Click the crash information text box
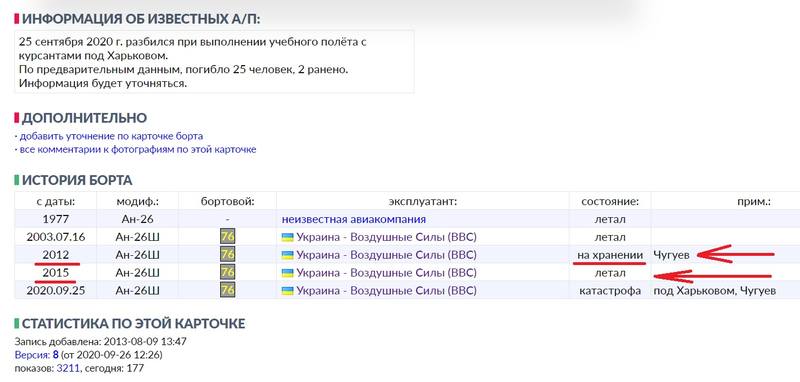800x382 pixels. coord(214,62)
